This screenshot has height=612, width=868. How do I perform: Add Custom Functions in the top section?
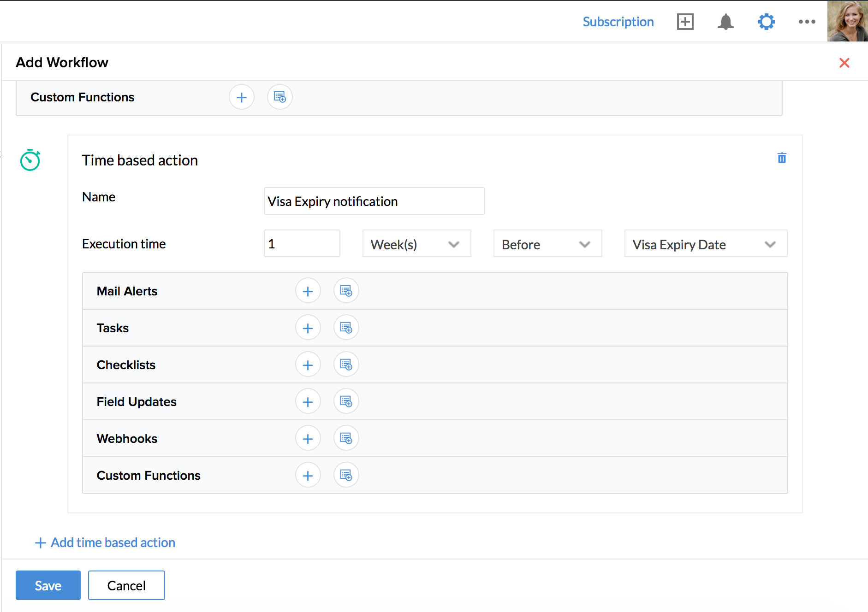242,97
